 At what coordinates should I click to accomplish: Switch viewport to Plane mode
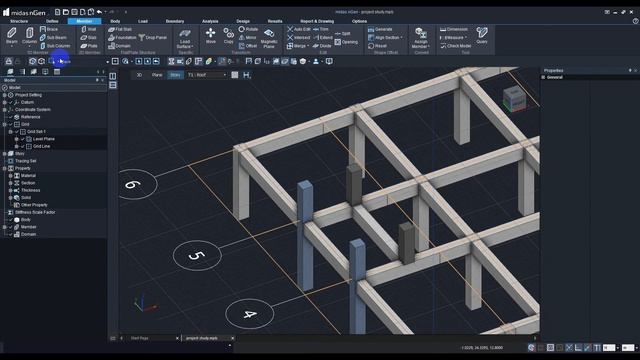(157, 75)
